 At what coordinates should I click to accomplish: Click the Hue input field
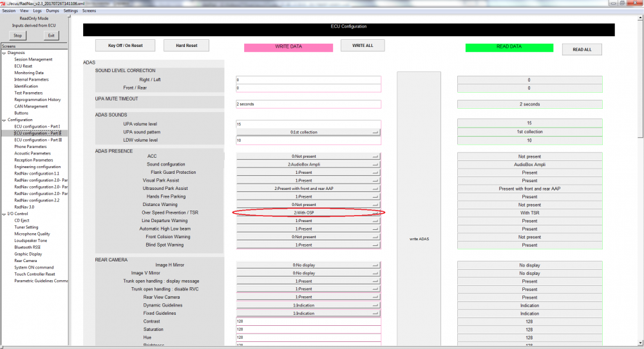pos(308,337)
